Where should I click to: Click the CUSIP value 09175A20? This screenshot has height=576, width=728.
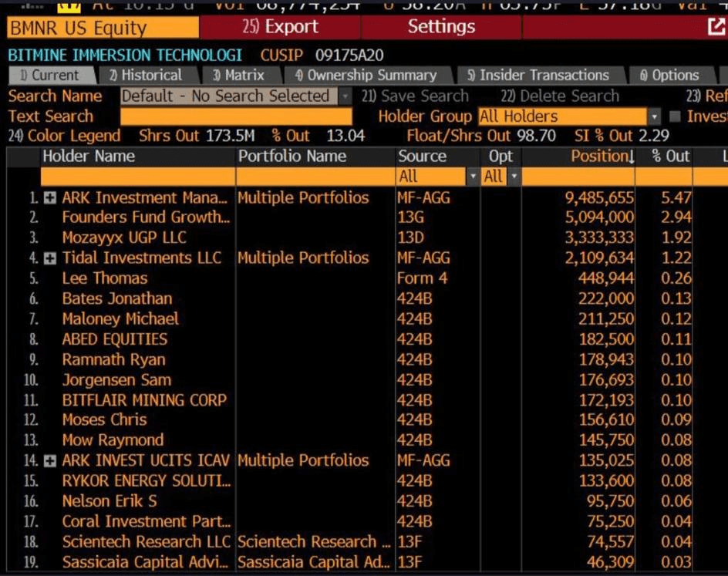point(349,56)
